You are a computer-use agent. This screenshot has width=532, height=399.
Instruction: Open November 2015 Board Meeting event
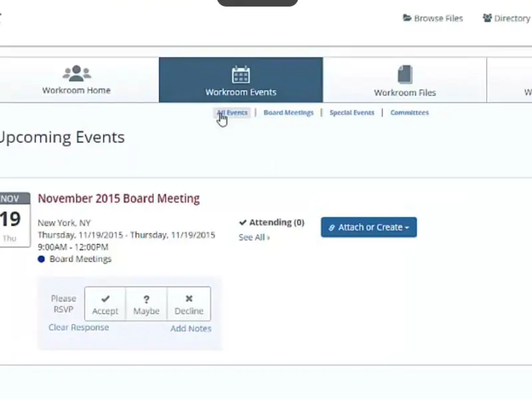[x=118, y=199]
